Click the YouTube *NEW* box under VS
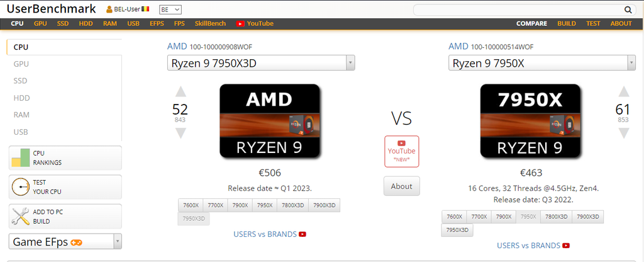Screen dimensions: 644x262 (x=402, y=151)
